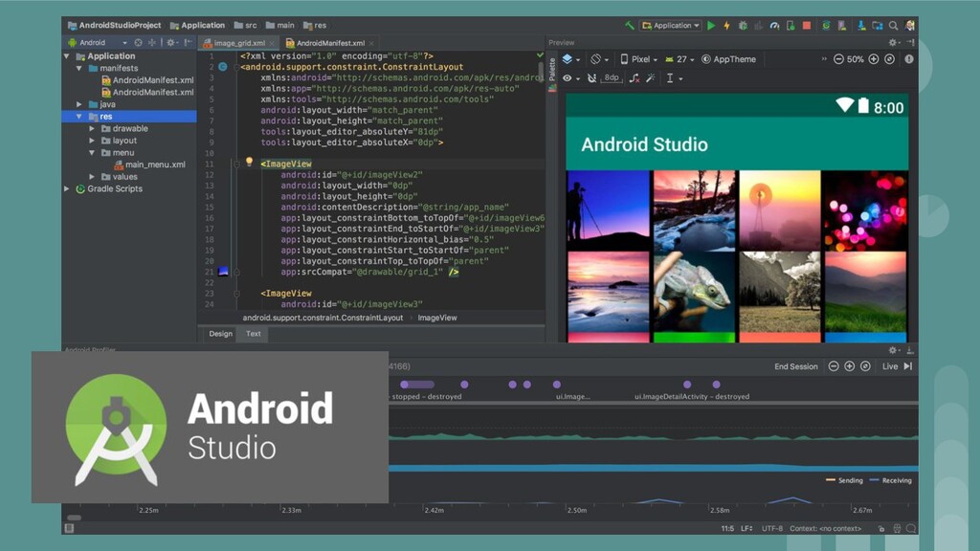Toggle read-only lock icon in status bar
Viewport: 980px width, 551px height.
880,528
